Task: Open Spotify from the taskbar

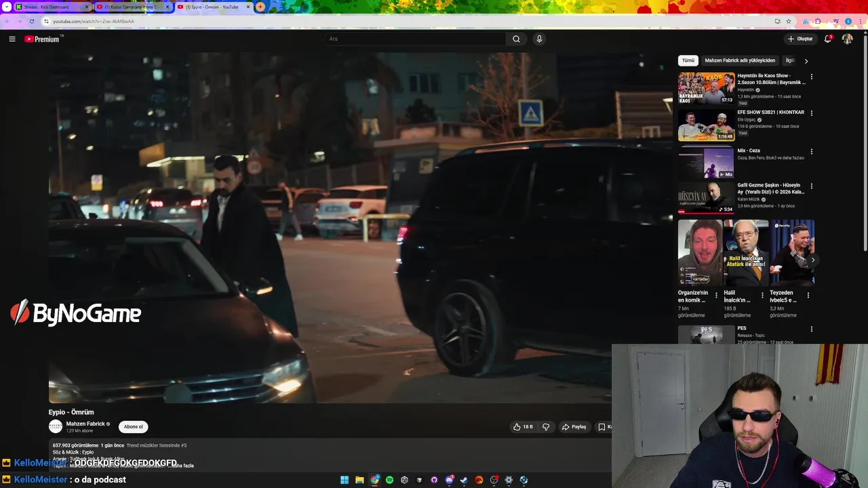Action: (x=389, y=480)
